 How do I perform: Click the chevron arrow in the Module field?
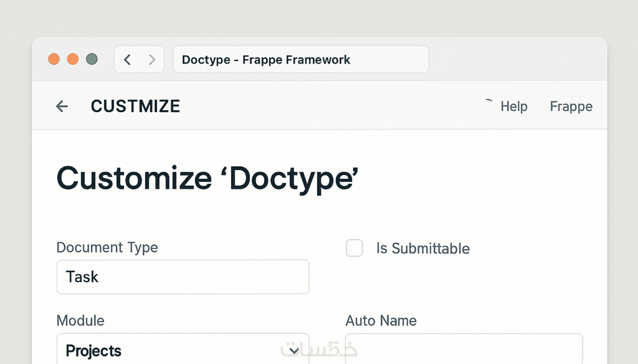coord(294,351)
